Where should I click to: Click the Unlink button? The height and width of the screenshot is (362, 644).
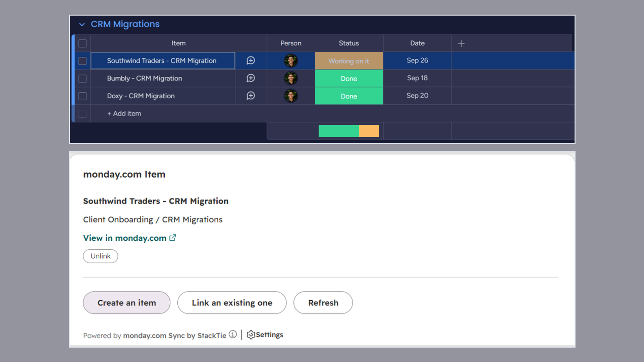pyautogui.click(x=101, y=256)
